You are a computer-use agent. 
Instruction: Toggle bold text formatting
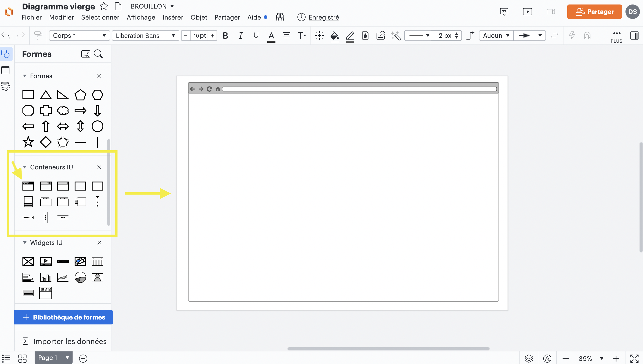225,36
